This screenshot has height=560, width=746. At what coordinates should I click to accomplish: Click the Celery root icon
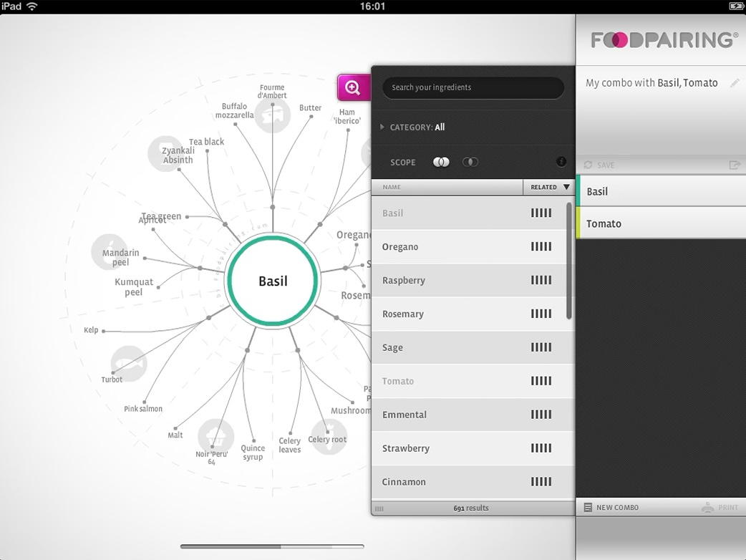(x=329, y=435)
